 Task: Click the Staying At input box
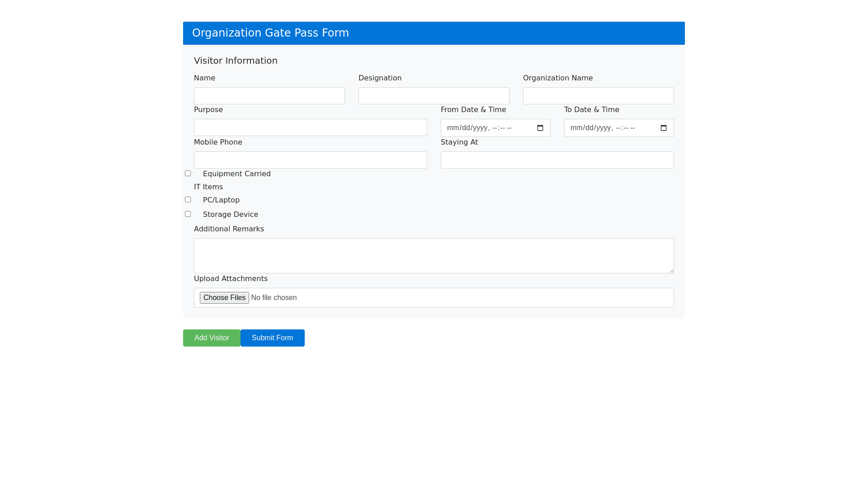(x=557, y=160)
